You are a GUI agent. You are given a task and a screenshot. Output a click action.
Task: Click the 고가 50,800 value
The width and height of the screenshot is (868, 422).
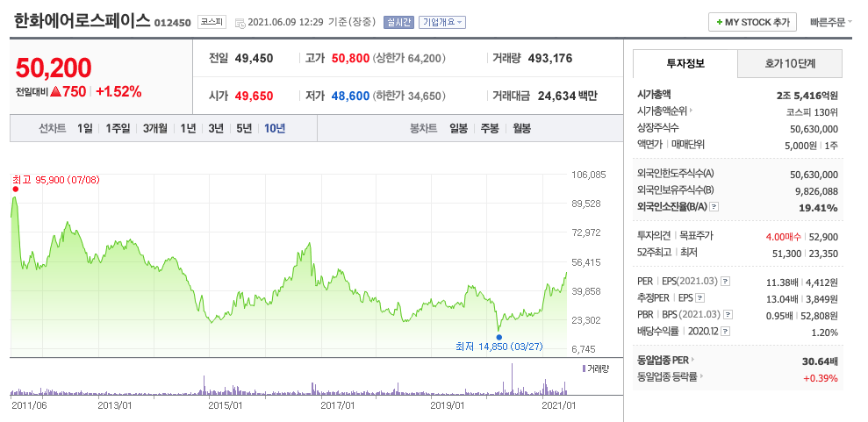point(350,58)
